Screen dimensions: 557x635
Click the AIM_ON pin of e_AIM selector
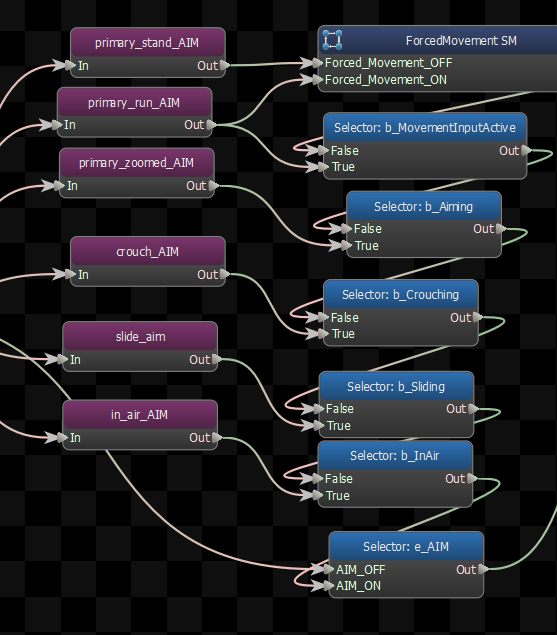click(x=329, y=586)
